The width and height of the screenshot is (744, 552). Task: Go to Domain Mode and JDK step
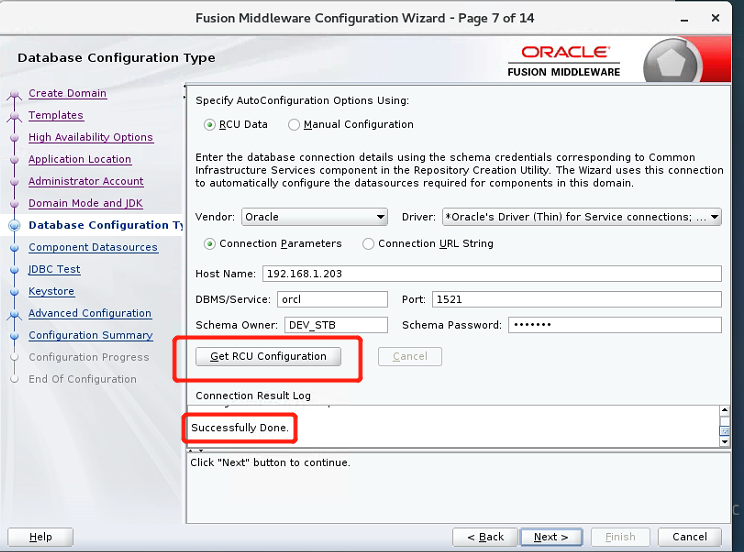point(85,203)
